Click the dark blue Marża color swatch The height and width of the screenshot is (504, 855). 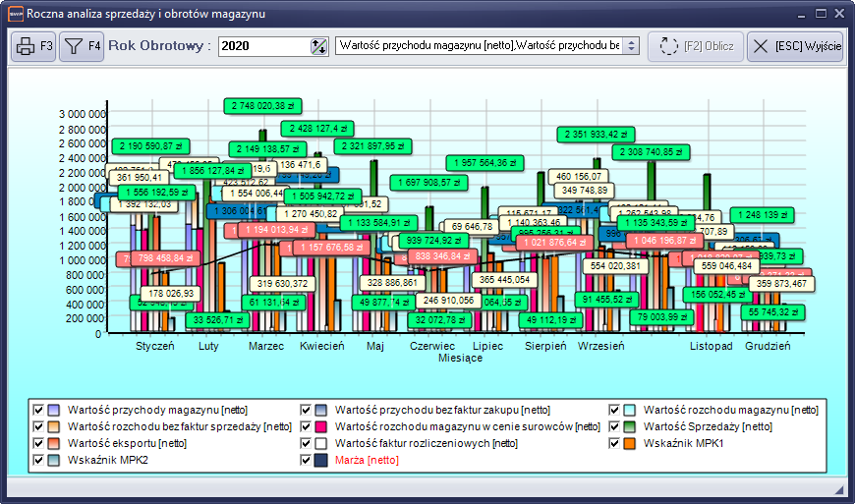[x=321, y=460]
